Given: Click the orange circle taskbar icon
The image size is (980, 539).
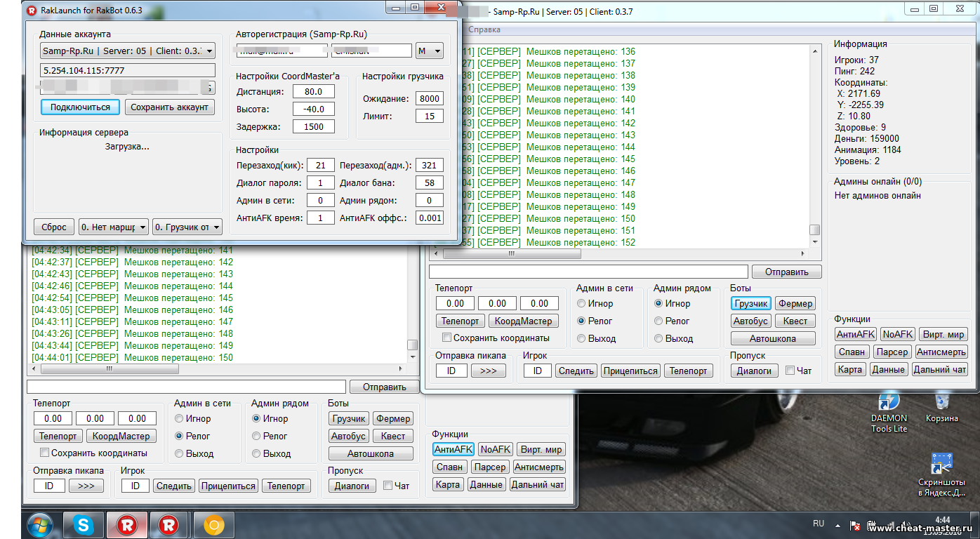Looking at the screenshot, I should click(213, 525).
